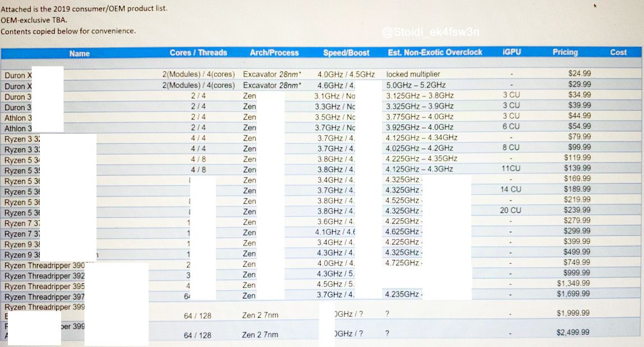Select 'Contents copied below for convenience.' text
The width and height of the screenshot is (644, 347).
click(68, 31)
